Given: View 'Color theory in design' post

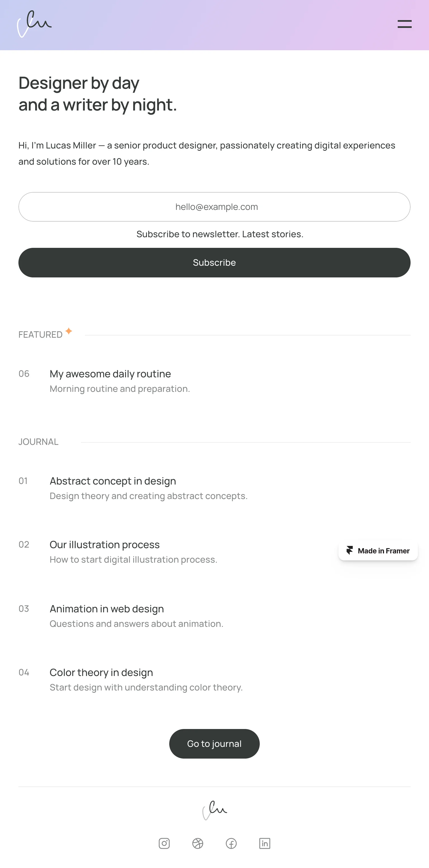Looking at the screenshot, I should 101,672.
